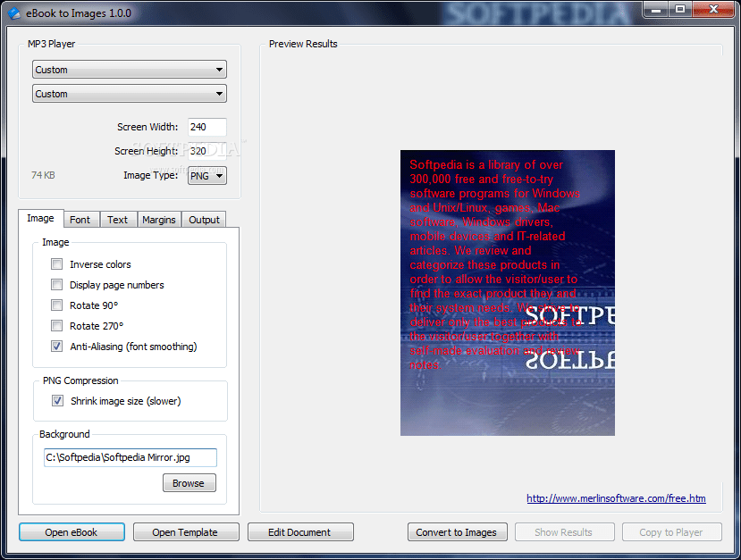Check the Rotate 90° option
This screenshot has width=741, height=560.
(x=57, y=305)
